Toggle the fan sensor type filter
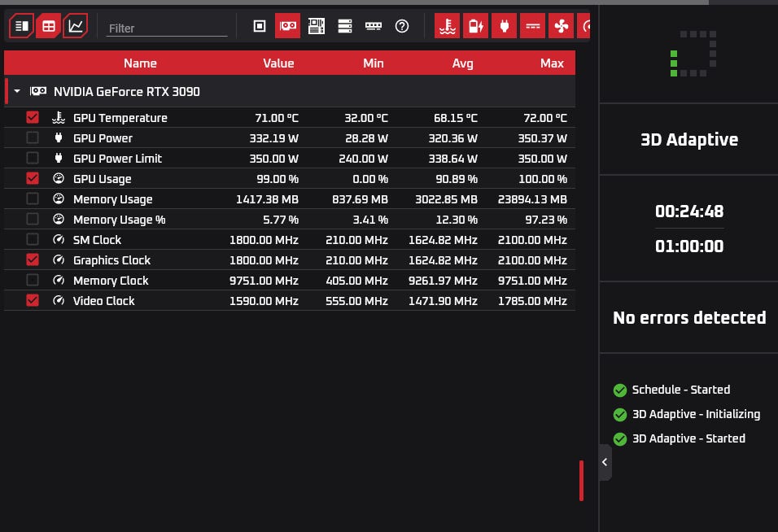This screenshot has height=532, width=778. 562,26
